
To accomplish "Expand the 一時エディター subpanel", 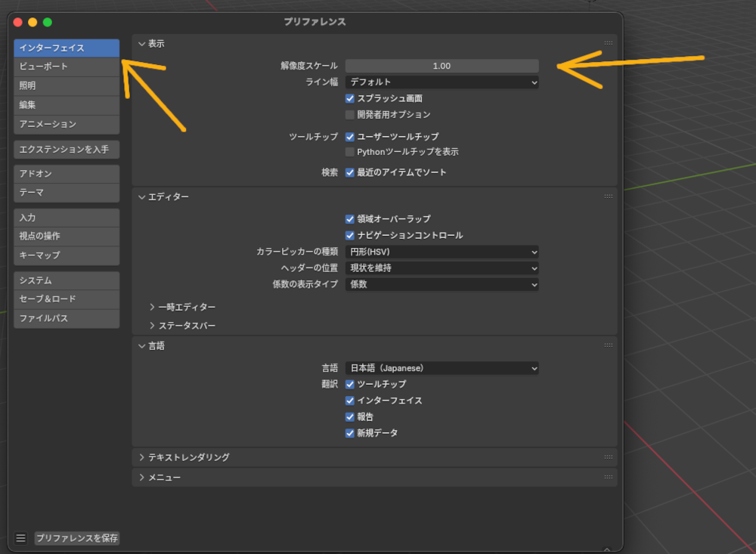I will (186, 307).
